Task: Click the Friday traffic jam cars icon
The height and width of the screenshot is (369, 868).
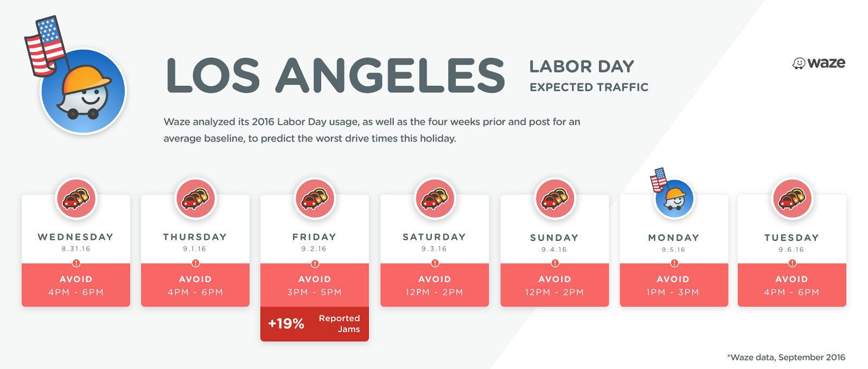Action: pyautogui.click(x=315, y=199)
